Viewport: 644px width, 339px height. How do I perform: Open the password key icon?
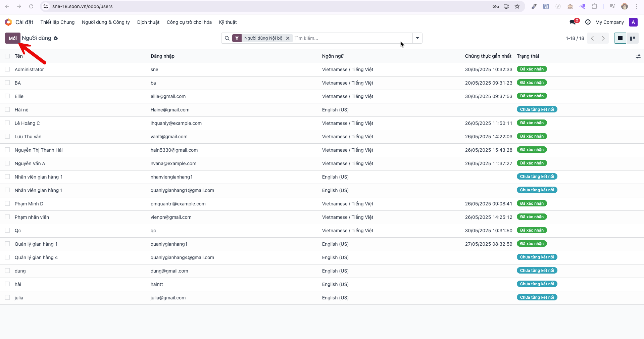[495, 6]
